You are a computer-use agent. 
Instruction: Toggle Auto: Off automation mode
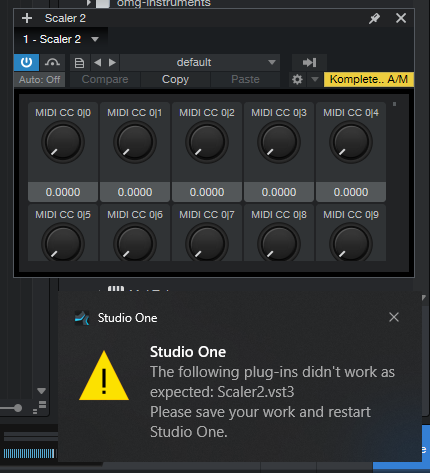39,80
